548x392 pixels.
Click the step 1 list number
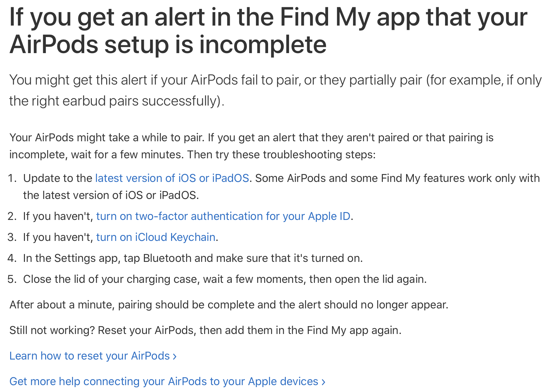[x=12, y=178]
